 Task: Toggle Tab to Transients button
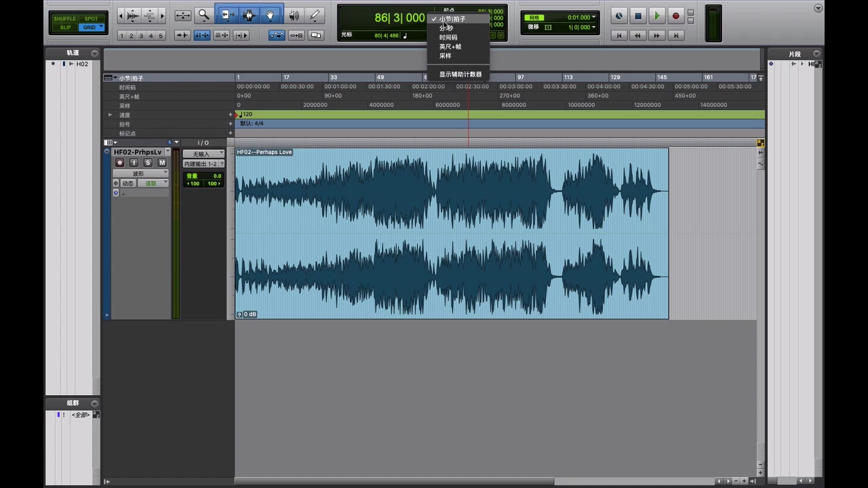pos(182,35)
